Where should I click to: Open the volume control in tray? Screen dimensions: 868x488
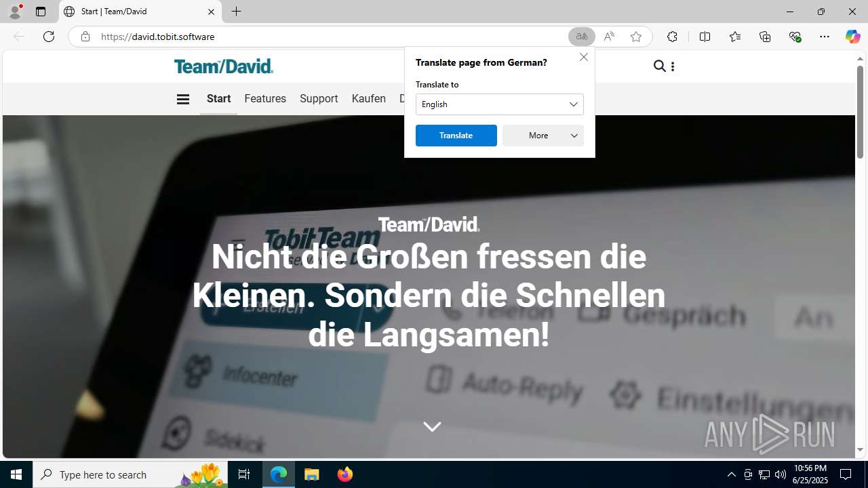pyautogui.click(x=781, y=474)
